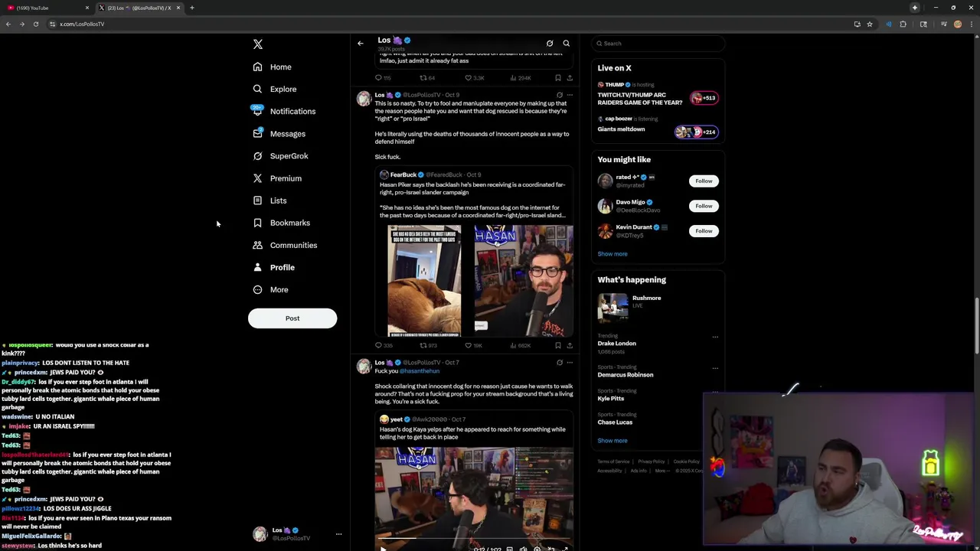Open the Hasan streamer image thumbnail
The width and height of the screenshot is (980, 551).
[523, 280]
